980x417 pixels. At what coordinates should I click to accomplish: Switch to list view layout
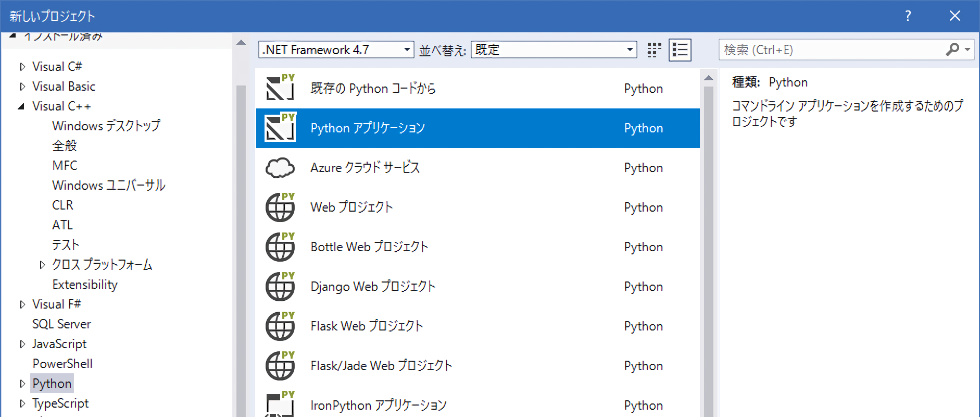680,50
